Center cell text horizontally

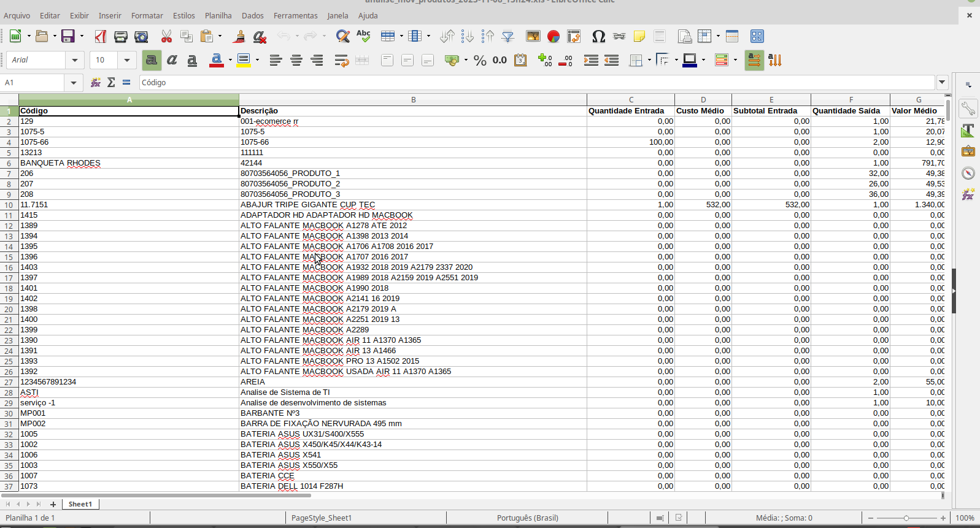[x=296, y=60]
